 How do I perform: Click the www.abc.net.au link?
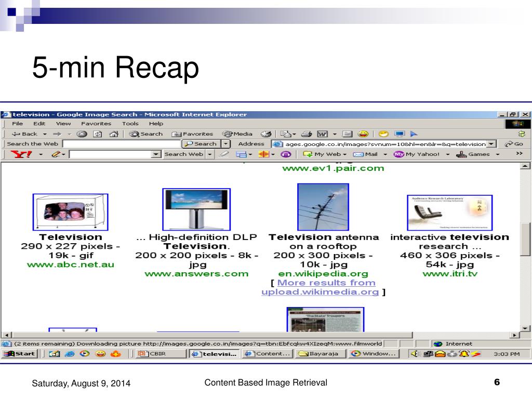[71, 264]
